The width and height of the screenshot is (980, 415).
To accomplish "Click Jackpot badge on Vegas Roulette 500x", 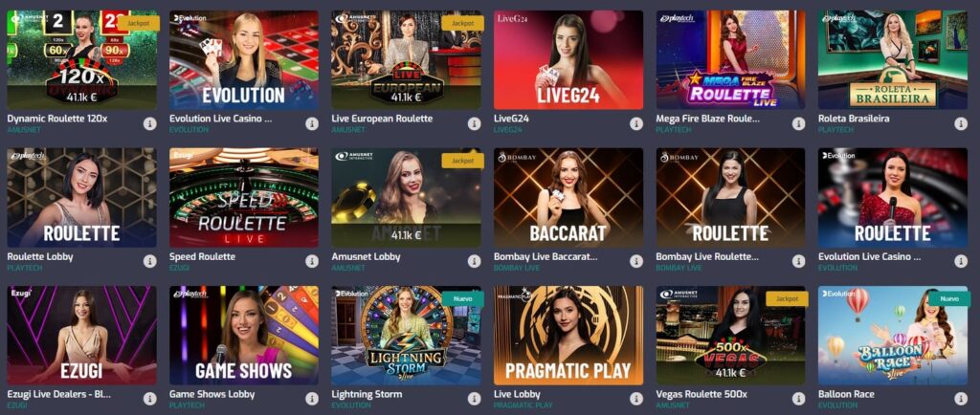I will tap(787, 299).
